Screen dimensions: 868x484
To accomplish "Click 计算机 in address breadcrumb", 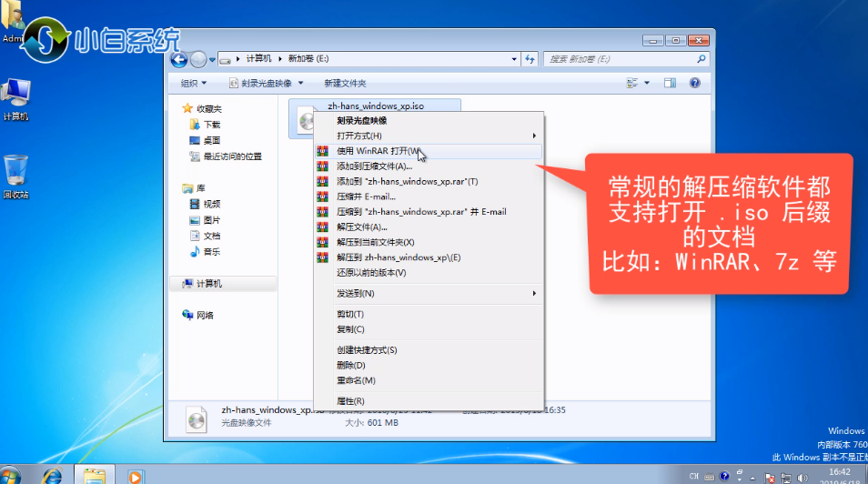I will (x=258, y=59).
